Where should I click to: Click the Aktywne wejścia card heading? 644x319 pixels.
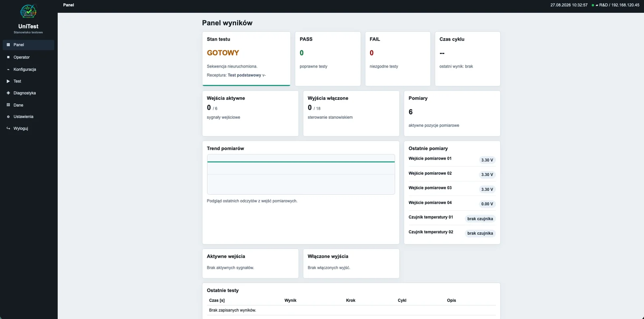[226, 256]
